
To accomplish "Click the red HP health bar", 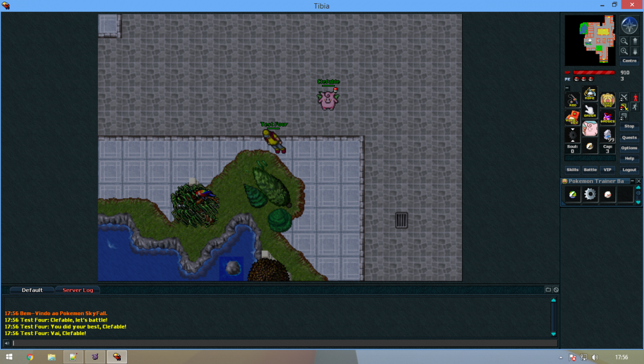I will click(x=594, y=72).
